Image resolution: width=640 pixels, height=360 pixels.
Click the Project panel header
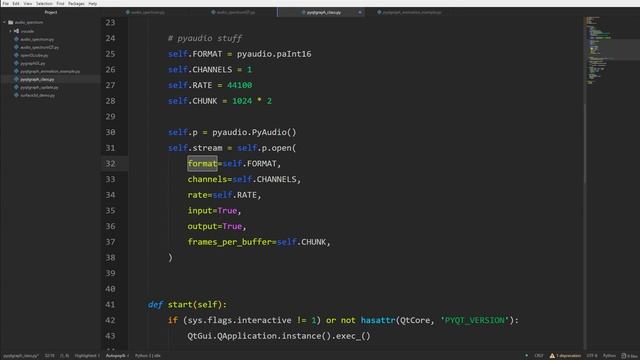click(x=51, y=12)
